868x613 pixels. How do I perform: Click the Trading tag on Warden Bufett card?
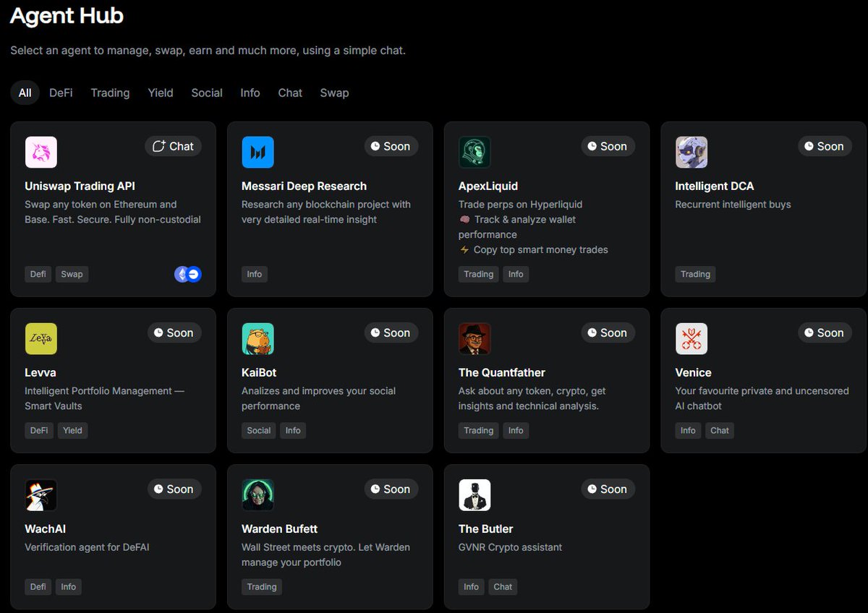(x=262, y=586)
